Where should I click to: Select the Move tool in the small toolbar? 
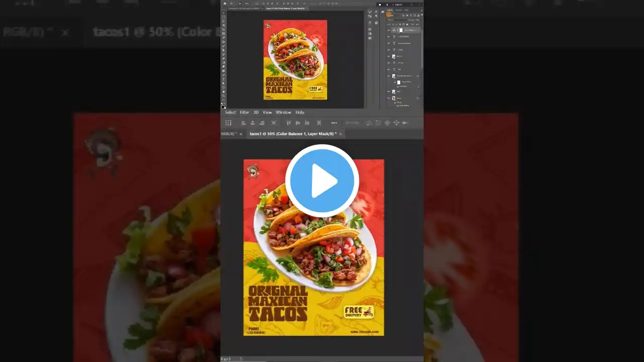pos(223,13)
